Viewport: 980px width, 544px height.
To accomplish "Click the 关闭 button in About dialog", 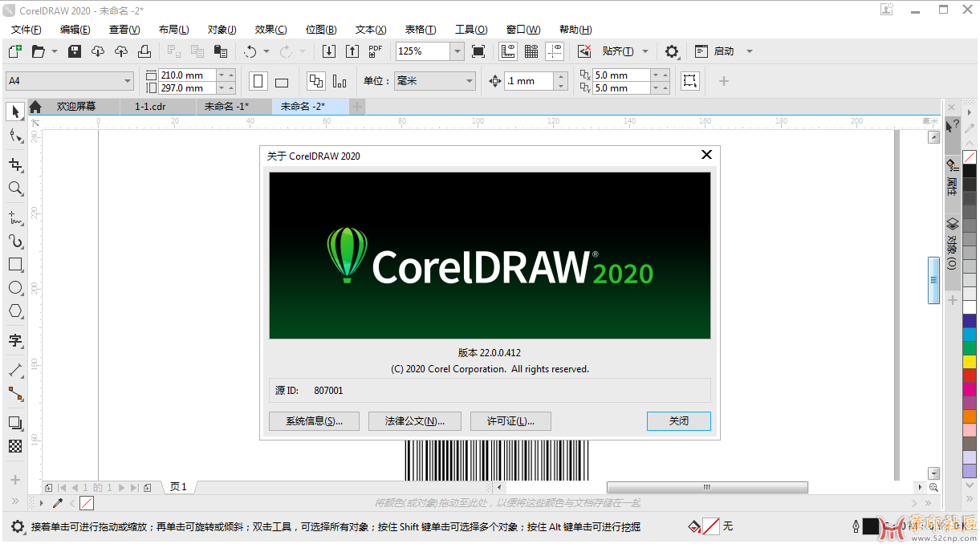I will click(679, 420).
